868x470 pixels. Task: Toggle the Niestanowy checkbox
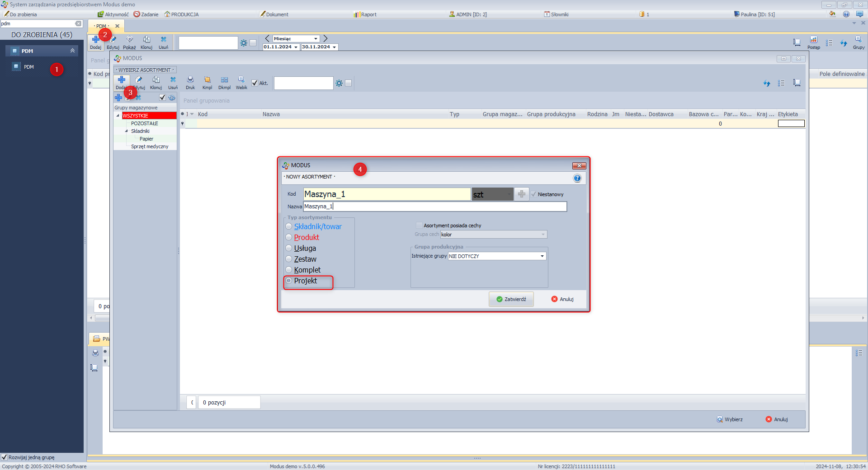point(534,194)
